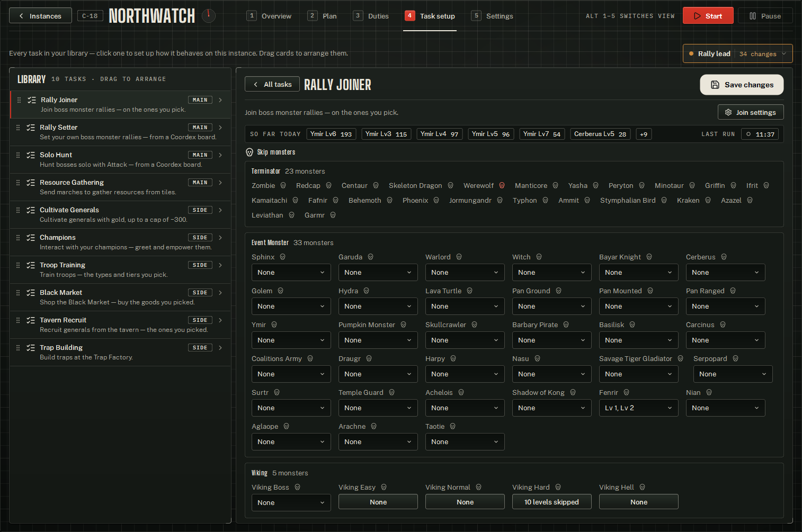Viewport: 802px width, 532px height.
Task: Click the skull icon beside Sphinx
Action: coord(283,257)
